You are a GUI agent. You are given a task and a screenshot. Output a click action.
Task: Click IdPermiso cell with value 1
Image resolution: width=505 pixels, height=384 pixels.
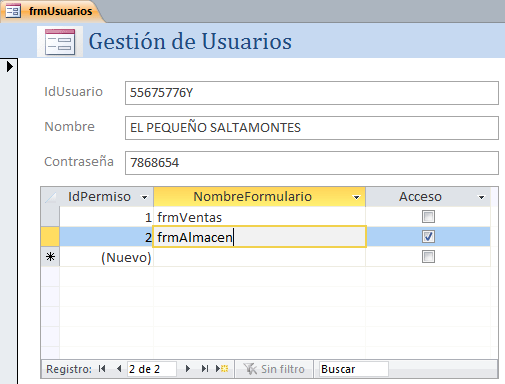tap(106, 217)
